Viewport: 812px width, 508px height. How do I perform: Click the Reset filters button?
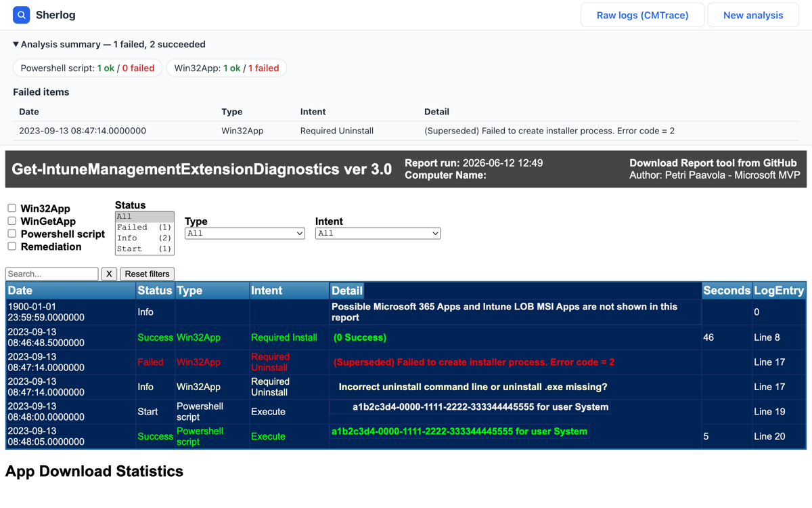coord(147,274)
